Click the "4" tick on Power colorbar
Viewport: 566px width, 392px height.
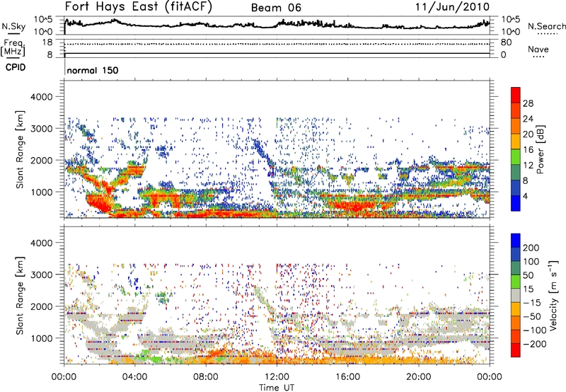click(525, 196)
